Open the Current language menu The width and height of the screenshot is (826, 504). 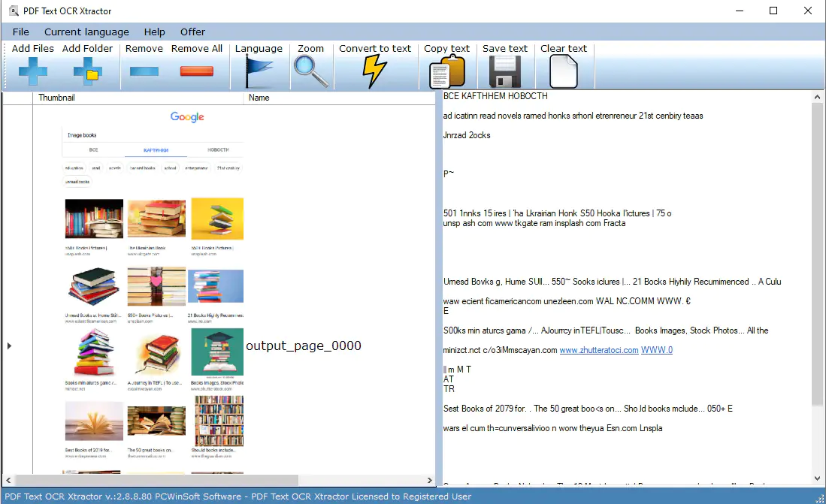click(86, 32)
